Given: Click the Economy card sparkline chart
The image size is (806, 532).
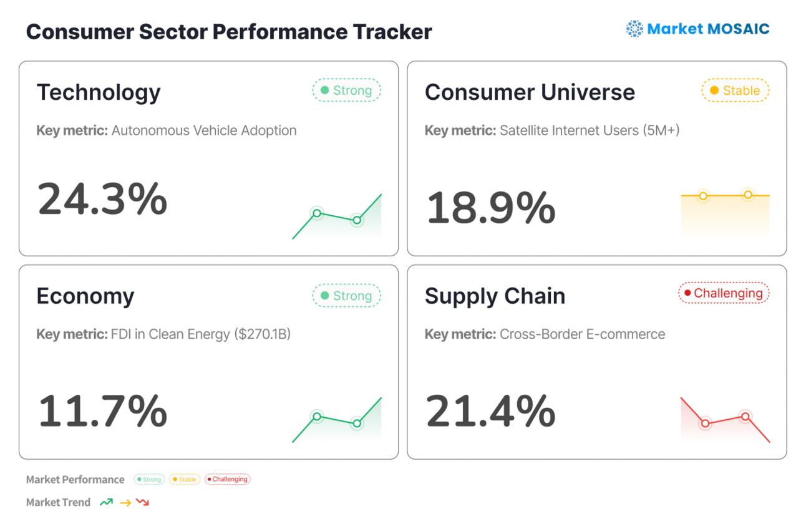Looking at the screenshot, I should (337, 420).
